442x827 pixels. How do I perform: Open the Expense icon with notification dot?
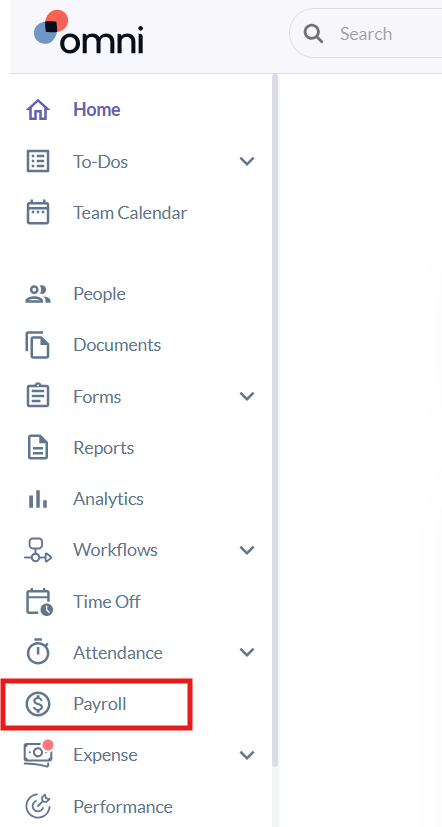39,754
